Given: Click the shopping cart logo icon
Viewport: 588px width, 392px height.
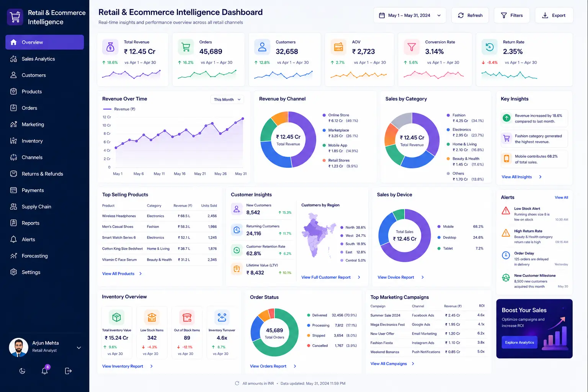Looking at the screenshot, I should click(15, 17).
